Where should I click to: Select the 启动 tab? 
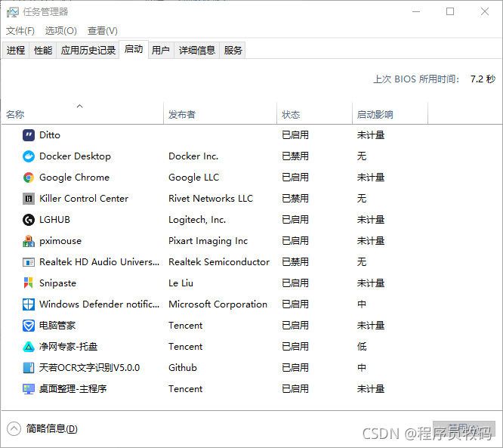(x=134, y=49)
